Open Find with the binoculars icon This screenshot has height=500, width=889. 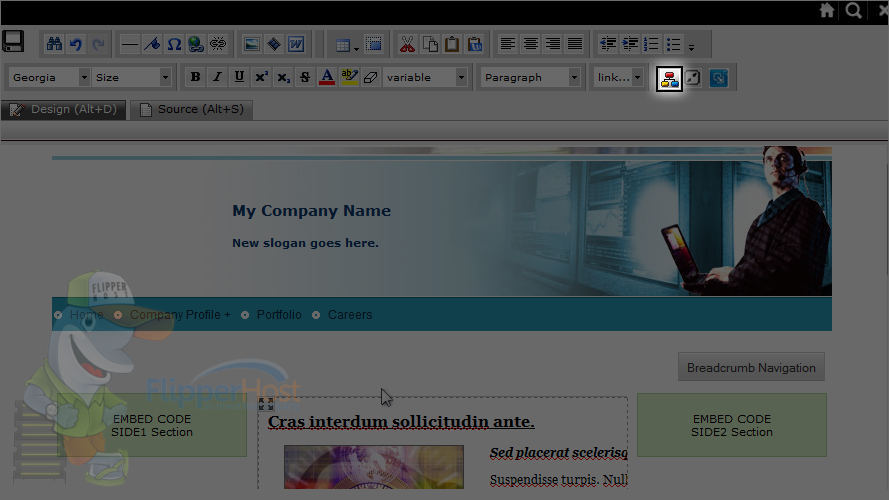click(54, 44)
